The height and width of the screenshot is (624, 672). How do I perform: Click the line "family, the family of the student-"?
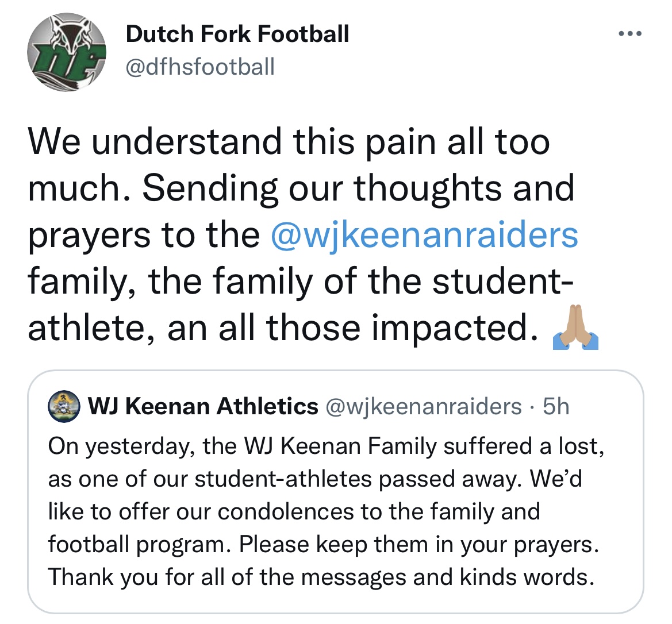(x=300, y=282)
